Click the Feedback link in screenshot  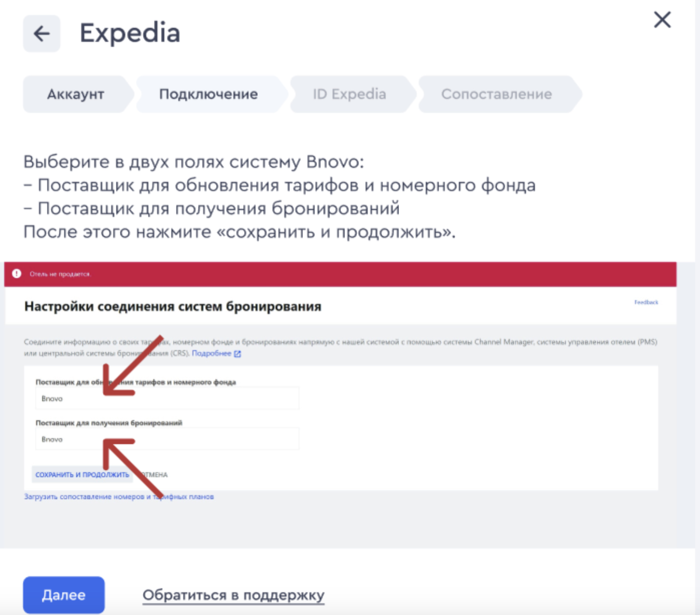tap(646, 302)
